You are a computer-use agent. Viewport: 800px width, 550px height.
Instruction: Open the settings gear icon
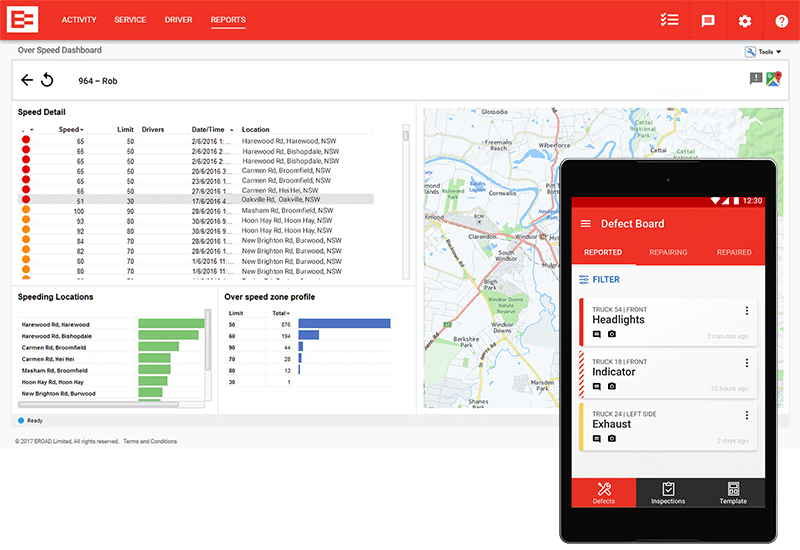point(745,20)
